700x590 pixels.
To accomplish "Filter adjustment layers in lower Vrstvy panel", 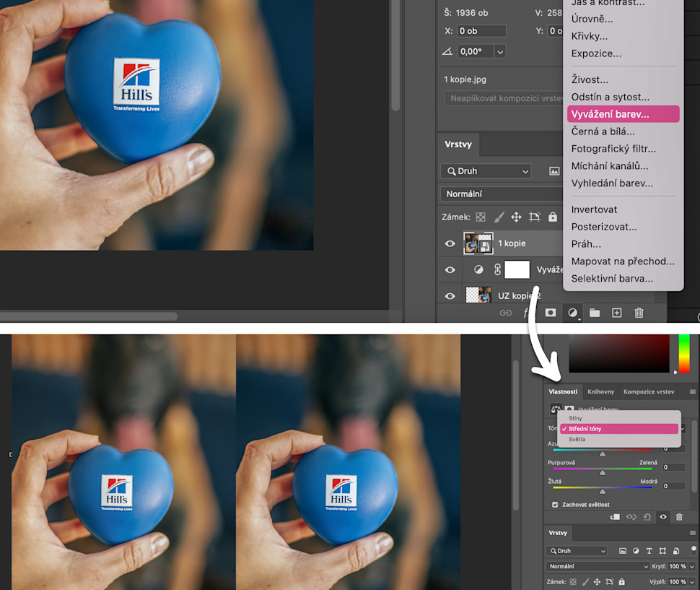I will 636,551.
